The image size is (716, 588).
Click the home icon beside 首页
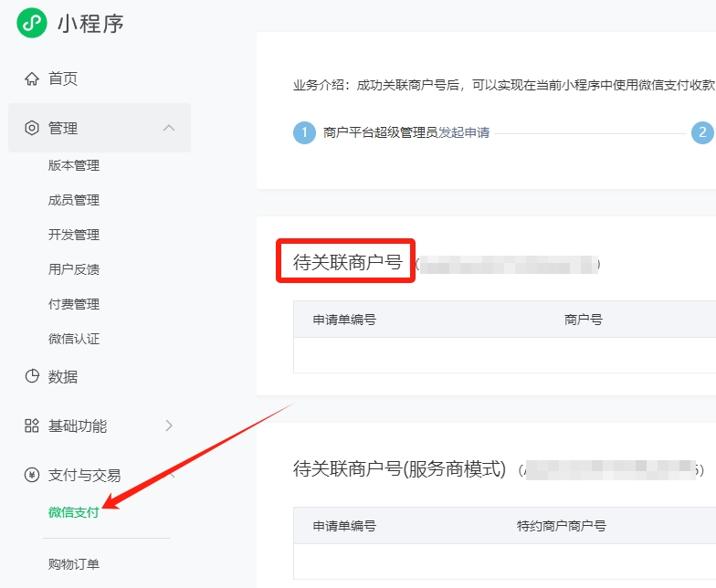[x=32, y=79]
